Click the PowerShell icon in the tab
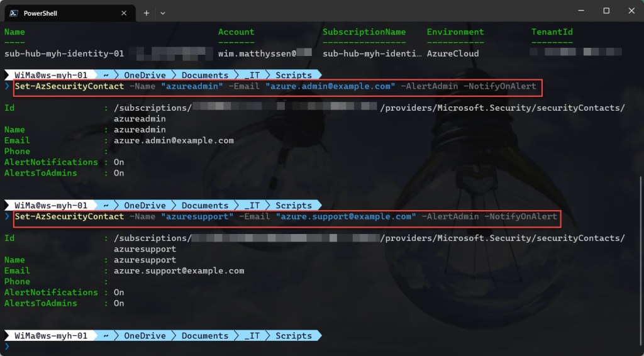 pyautogui.click(x=14, y=13)
